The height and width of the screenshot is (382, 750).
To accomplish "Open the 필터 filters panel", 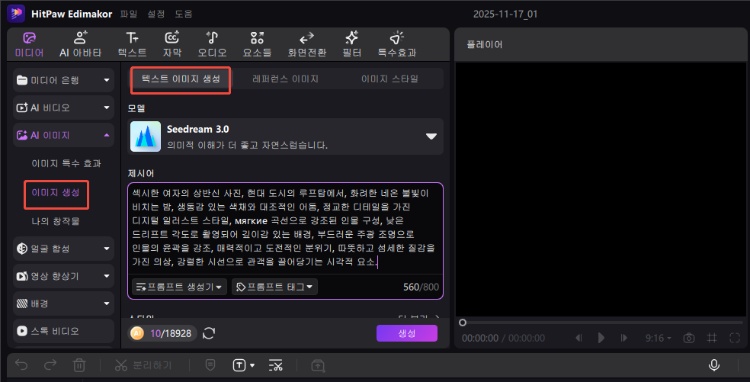I will tap(352, 44).
